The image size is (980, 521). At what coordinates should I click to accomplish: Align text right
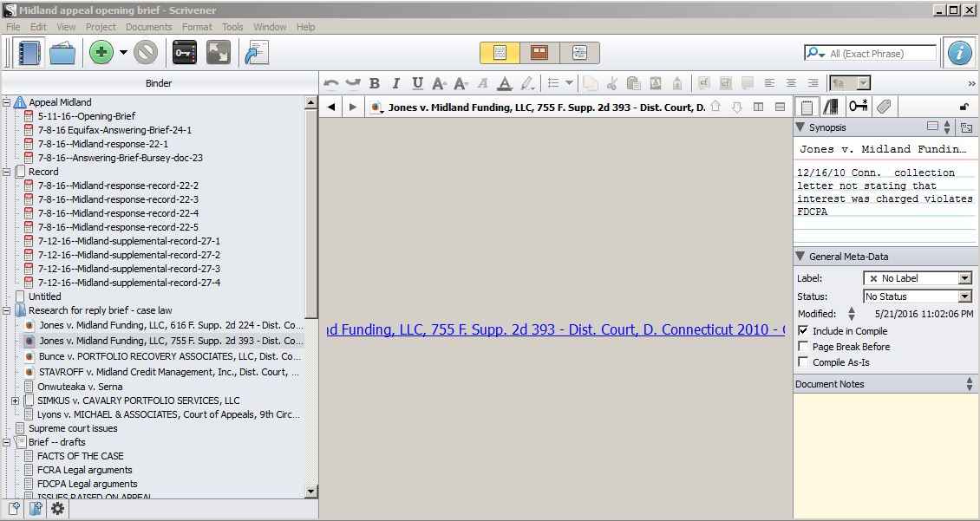point(813,83)
